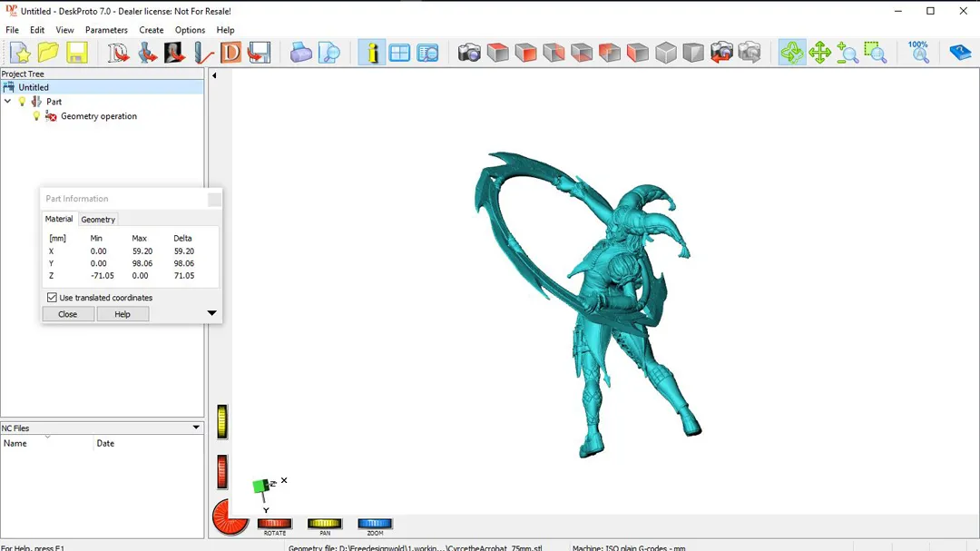980x551 pixels.
Task: Select the Part item in Project Tree
Action: point(54,102)
